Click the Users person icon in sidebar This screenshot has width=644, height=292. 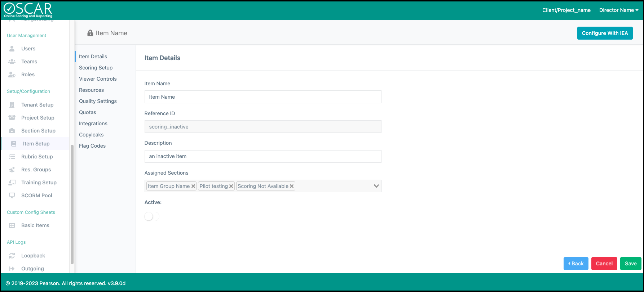(x=12, y=49)
